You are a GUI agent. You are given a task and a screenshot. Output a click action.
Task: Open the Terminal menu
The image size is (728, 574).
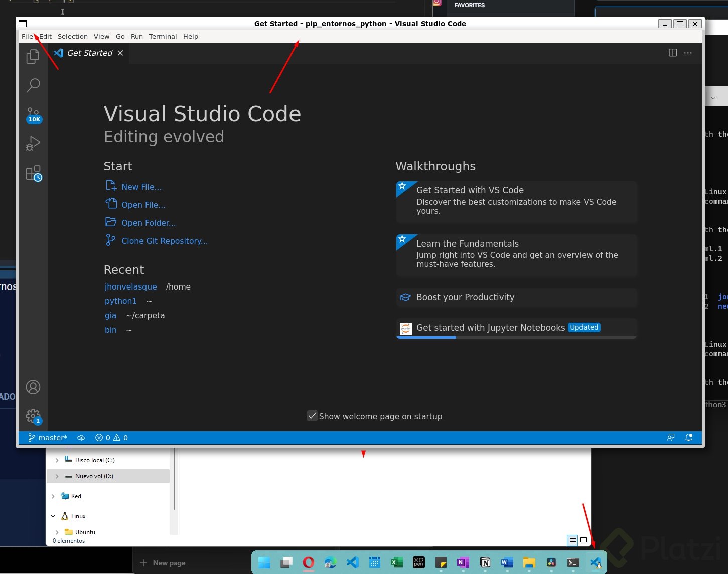tap(163, 36)
